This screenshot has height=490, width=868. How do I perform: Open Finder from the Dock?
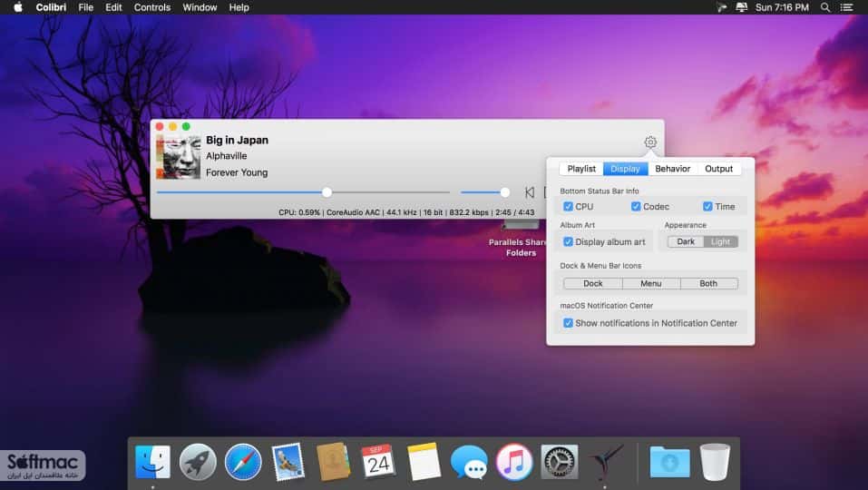click(x=152, y=461)
